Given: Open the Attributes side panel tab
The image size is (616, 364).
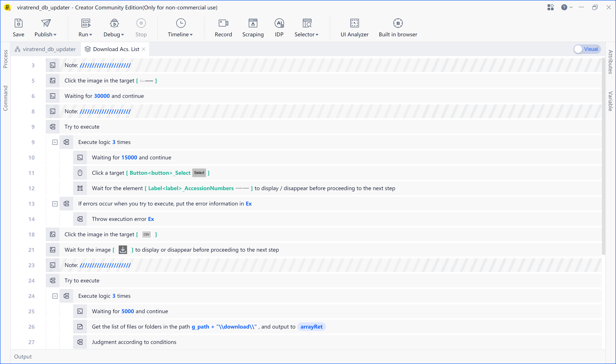Looking at the screenshot, I should tap(610, 62).
